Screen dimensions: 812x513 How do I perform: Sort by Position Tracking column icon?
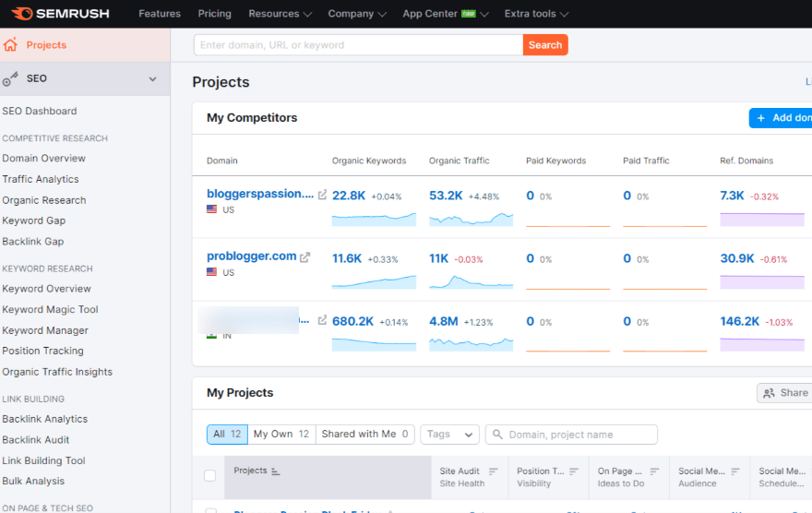tap(574, 471)
